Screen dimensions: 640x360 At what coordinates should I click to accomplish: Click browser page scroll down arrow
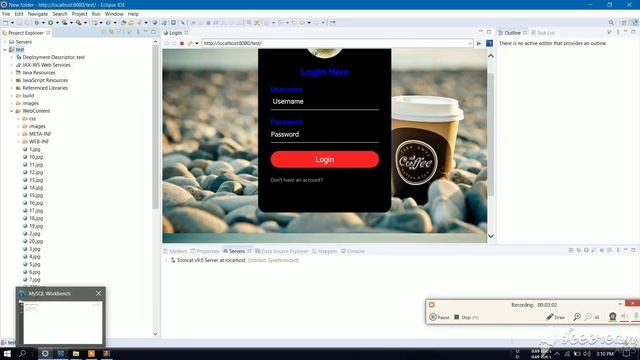point(491,236)
